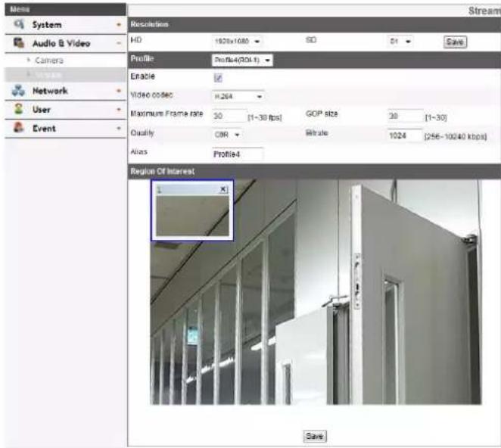Click the '[1~30 fps]' range text
This screenshot has width=501, height=448.
[x=265, y=118]
